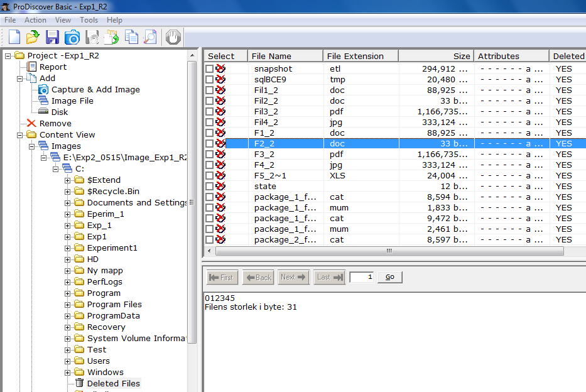The image size is (586, 392).
Task: Click the Capture Image camera toolbar icon
Action: pyautogui.click(x=72, y=37)
